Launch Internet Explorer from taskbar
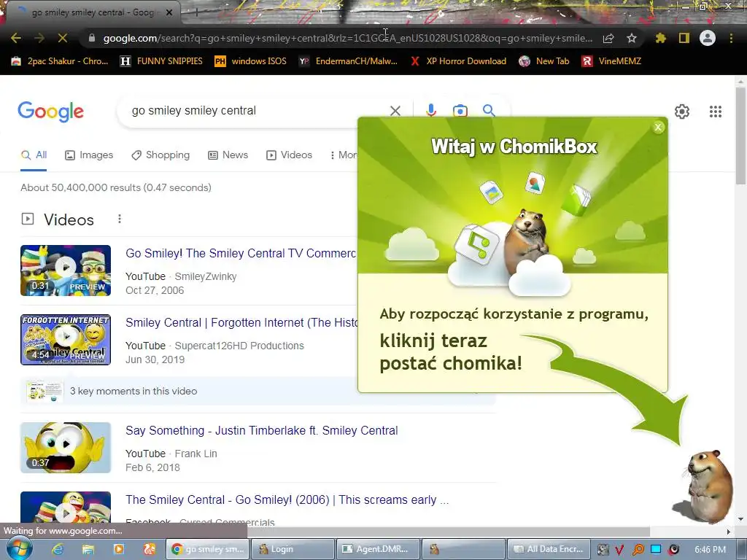The width and height of the screenshot is (747, 560). point(58,549)
